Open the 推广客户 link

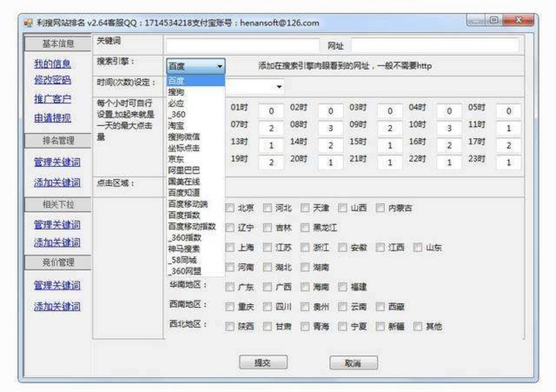pos(52,99)
